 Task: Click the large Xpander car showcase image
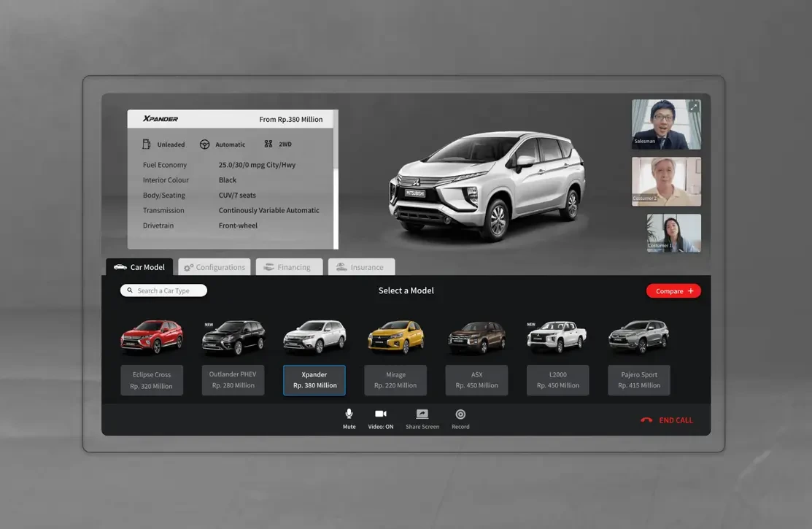(x=487, y=185)
